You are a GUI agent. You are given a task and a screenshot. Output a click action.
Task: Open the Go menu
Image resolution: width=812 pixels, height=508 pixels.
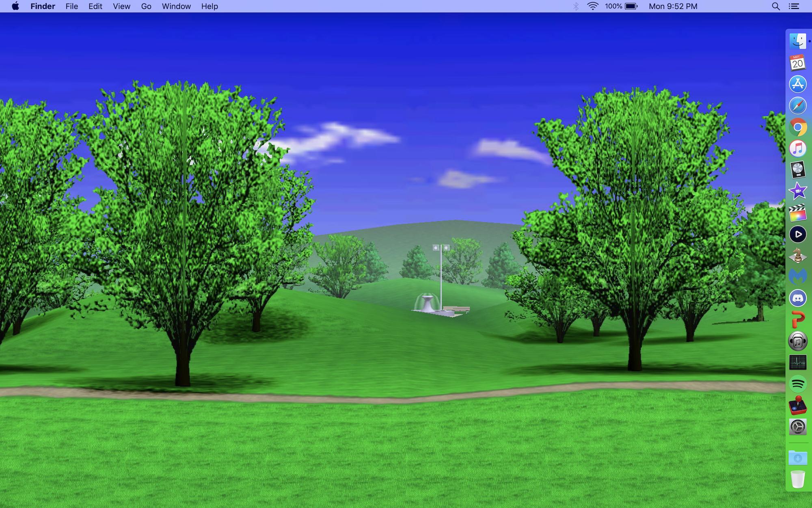pyautogui.click(x=146, y=6)
